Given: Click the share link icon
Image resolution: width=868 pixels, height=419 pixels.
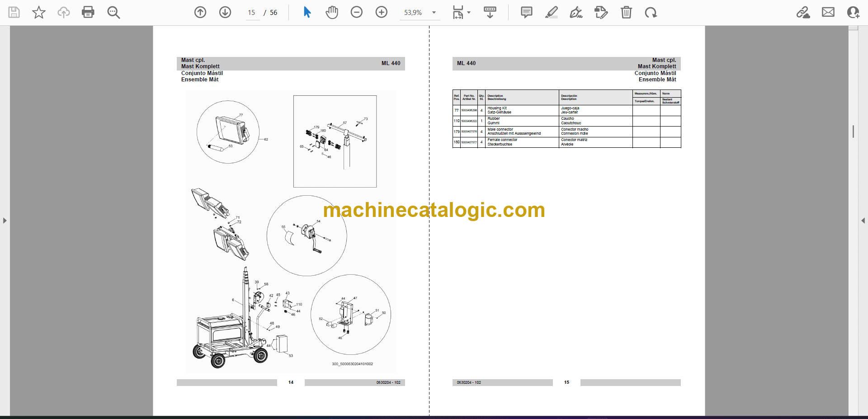Looking at the screenshot, I should pos(803,12).
